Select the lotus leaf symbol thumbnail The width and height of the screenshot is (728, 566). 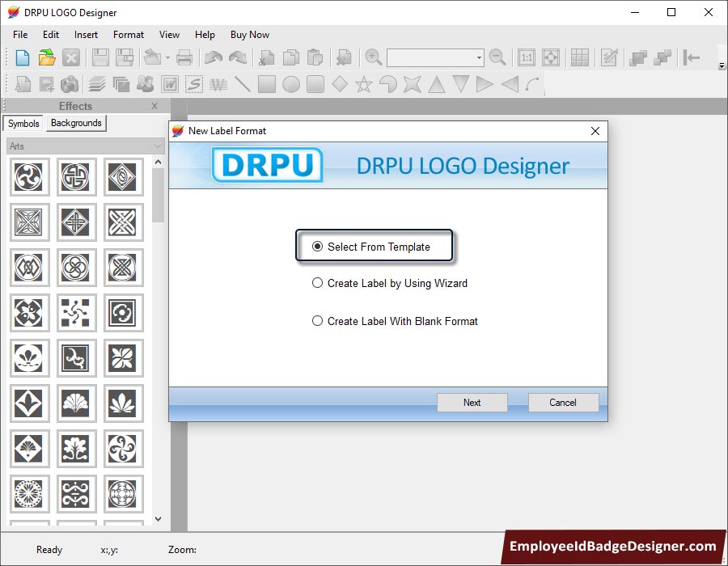[123, 403]
